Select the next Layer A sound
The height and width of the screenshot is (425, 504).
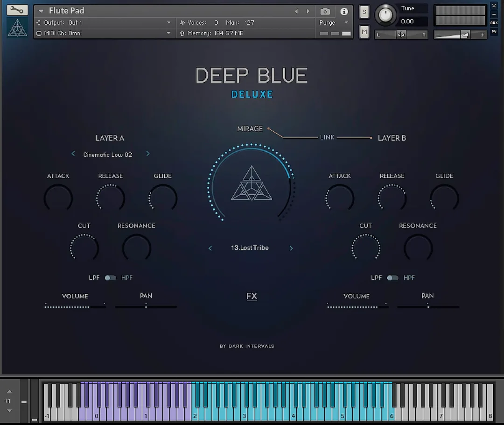[x=148, y=154]
